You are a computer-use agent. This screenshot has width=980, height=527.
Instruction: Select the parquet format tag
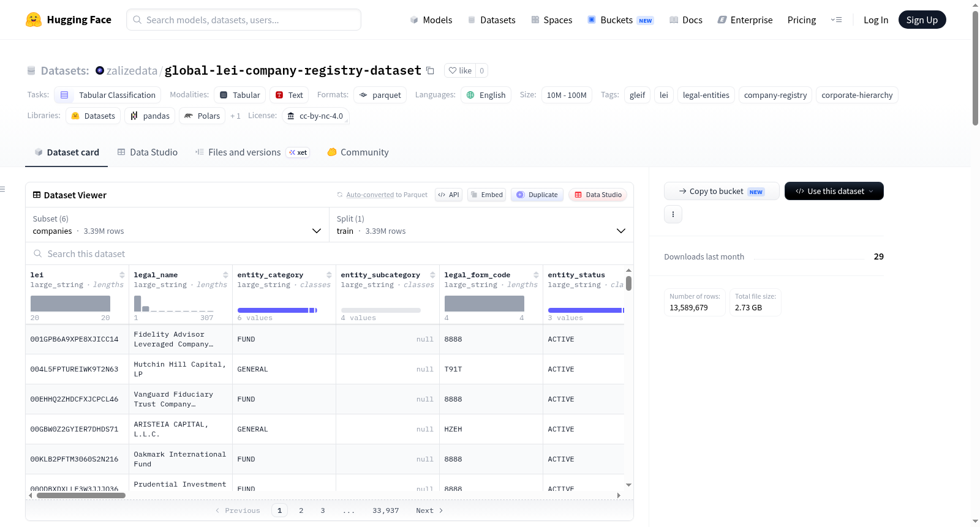pos(380,95)
